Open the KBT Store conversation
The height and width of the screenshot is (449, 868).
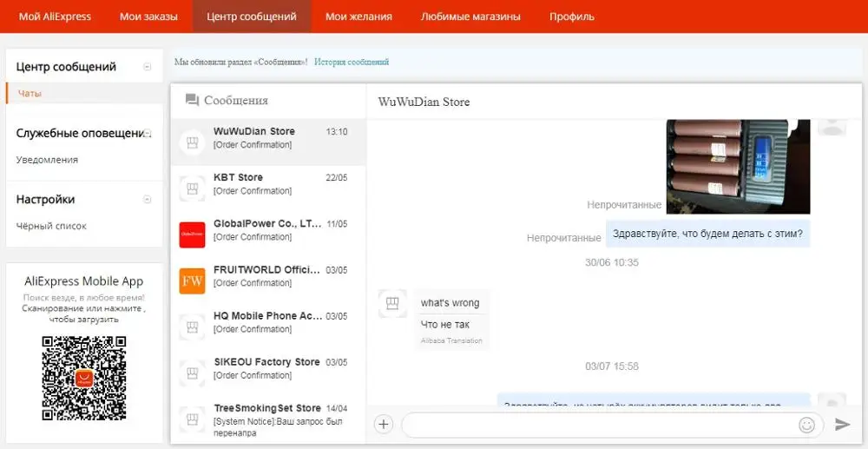pyautogui.click(x=268, y=188)
